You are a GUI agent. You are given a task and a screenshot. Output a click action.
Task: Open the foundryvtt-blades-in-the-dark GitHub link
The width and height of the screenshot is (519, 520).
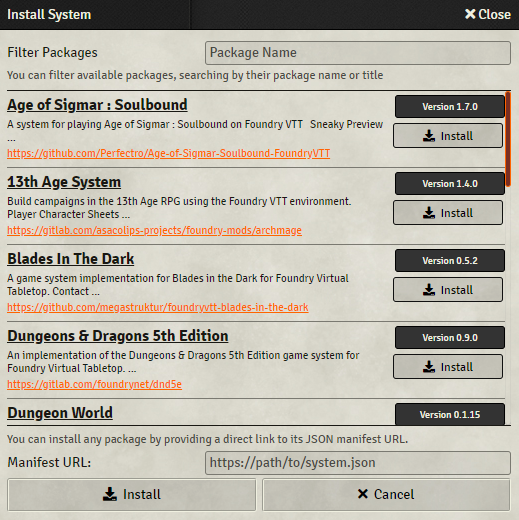(158, 307)
